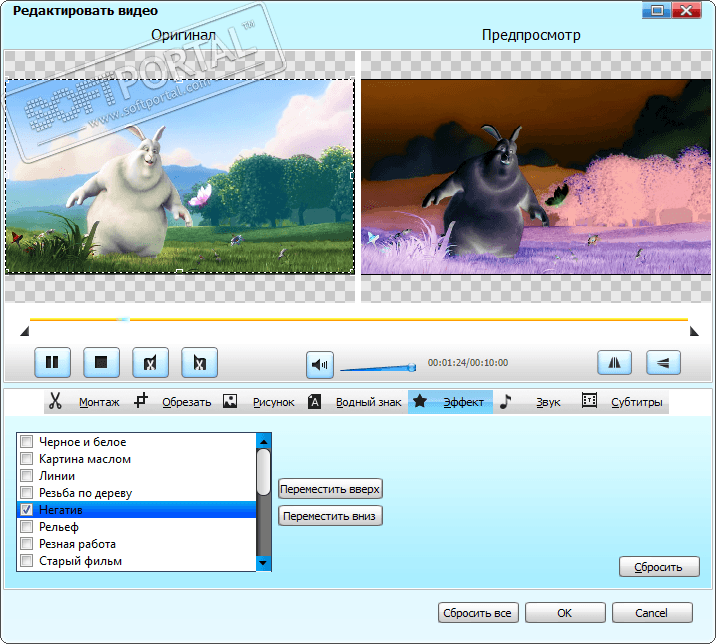Mute audio with the speaker button
The width and height of the screenshot is (716, 644).
click(320, 364)
